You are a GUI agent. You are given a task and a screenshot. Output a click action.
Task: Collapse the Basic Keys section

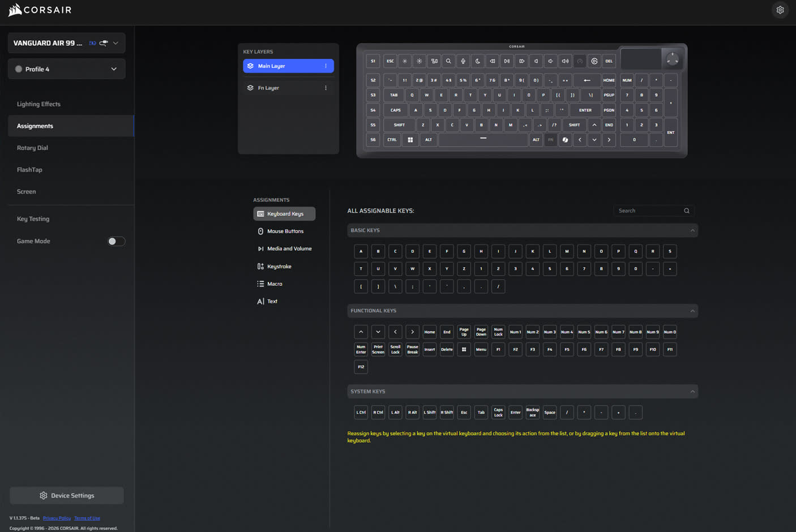692,230
